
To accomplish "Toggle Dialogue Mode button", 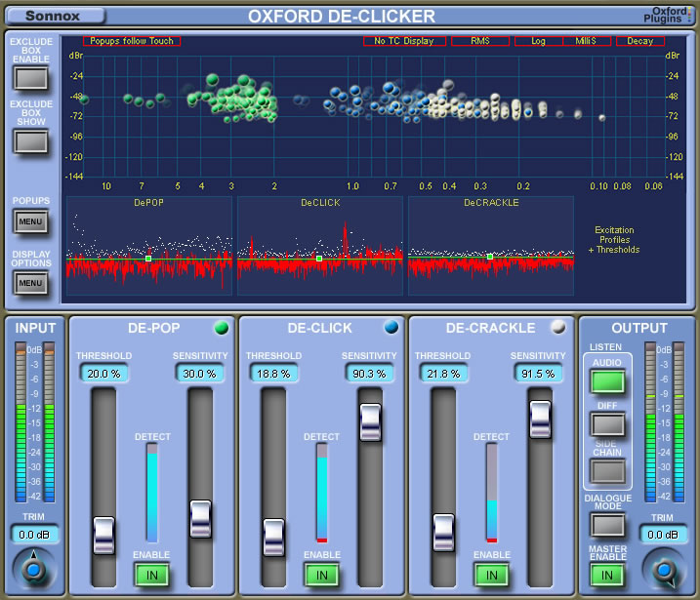I will pos(607,525).
